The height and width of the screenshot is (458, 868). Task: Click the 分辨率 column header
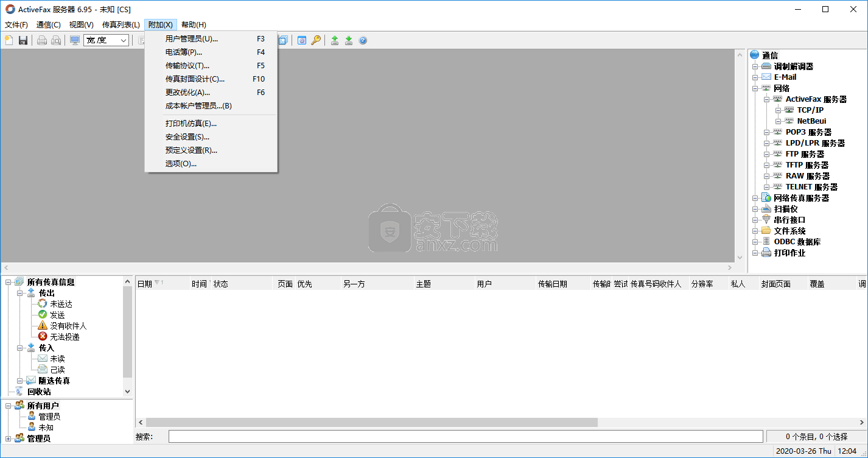[x=709, y=284]
